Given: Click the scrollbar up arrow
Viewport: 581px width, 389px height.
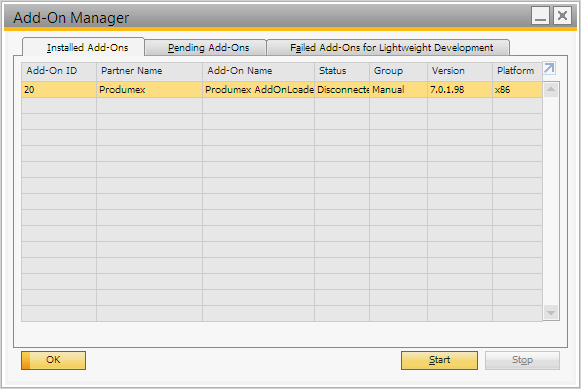Looking at the screenshot, I should pos(551,89).
